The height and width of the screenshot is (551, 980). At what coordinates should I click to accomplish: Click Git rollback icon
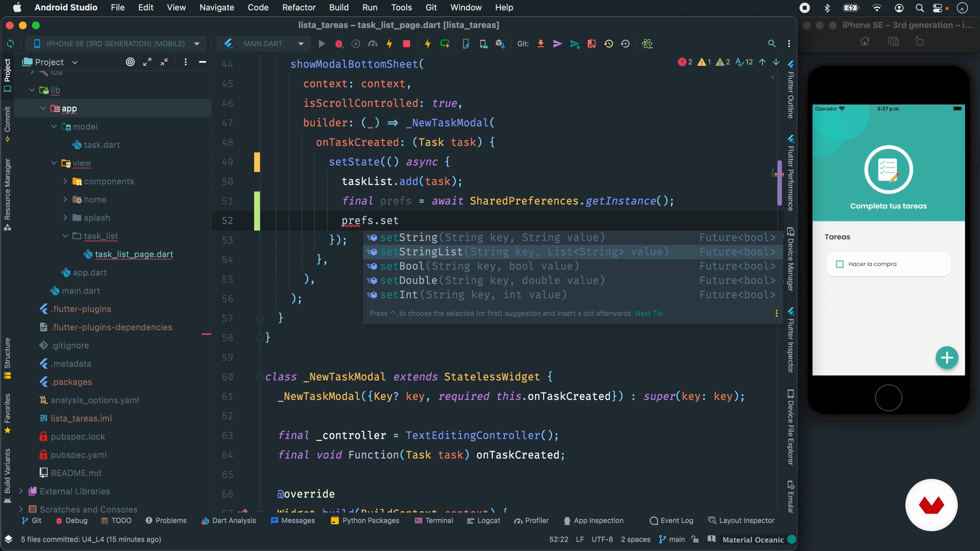pos(625,44)
